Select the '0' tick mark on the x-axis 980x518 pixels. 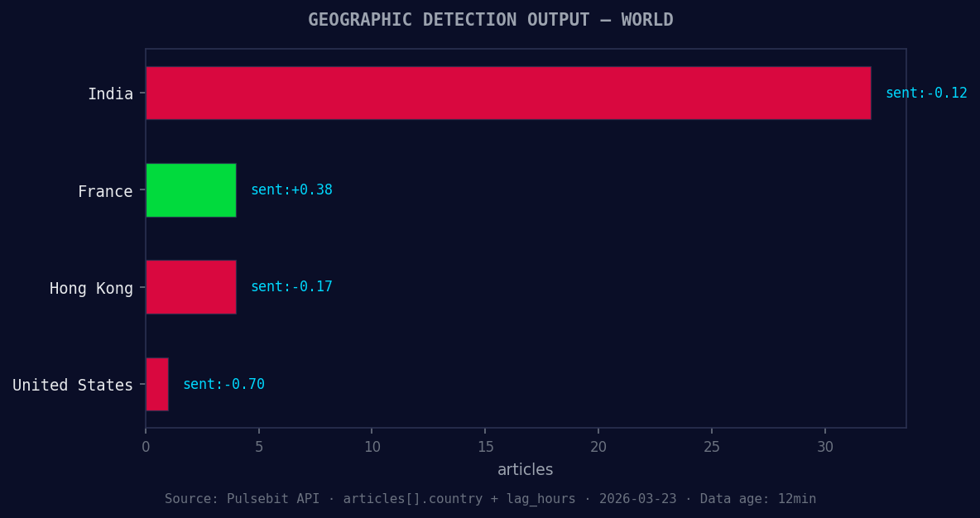pos(146,446)
